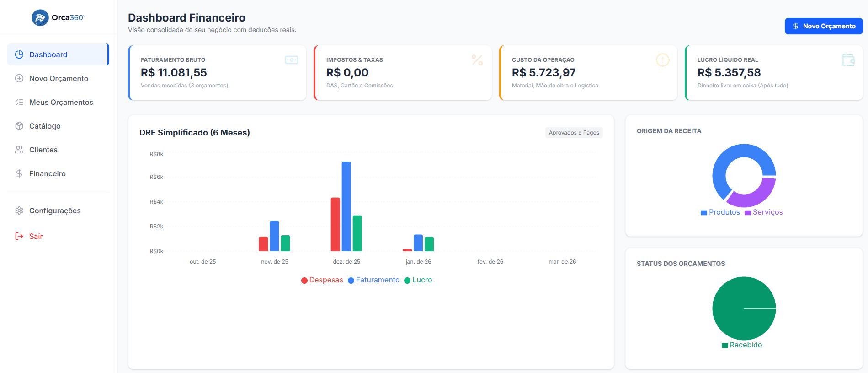This screenshot has height=373, width=868.
Task: Click 'Vendas recebidas (3 orçamentos)' text
Action: [184, 86]
